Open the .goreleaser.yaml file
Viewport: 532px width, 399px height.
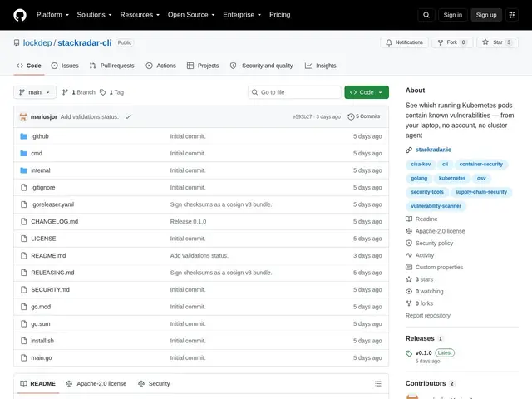52,204
